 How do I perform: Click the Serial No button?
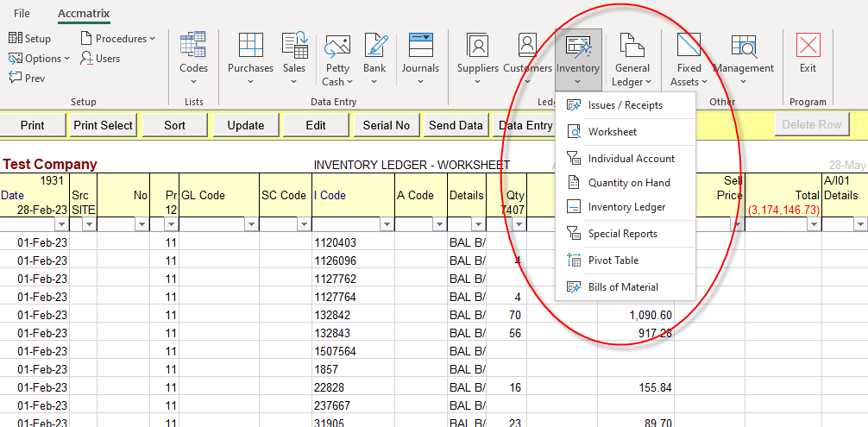point(386,125)
